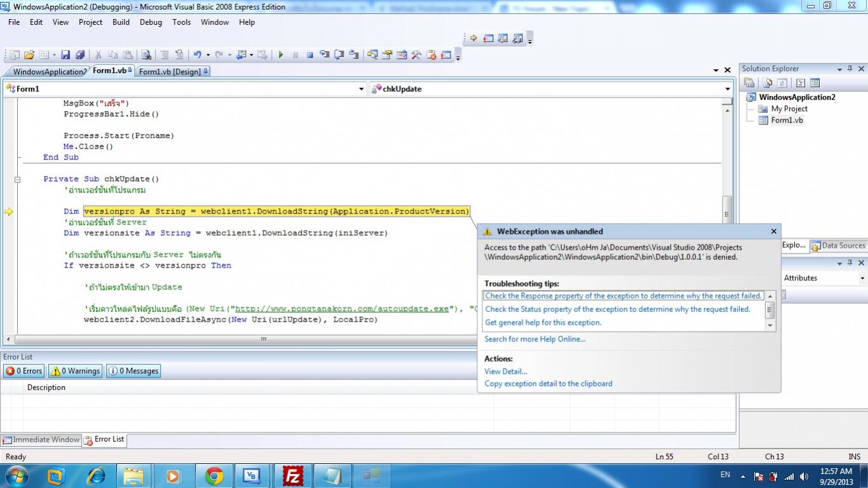Open Solution Explorer window position dropdown
This screenshot has width=868, height=488.
pos(839,69)
